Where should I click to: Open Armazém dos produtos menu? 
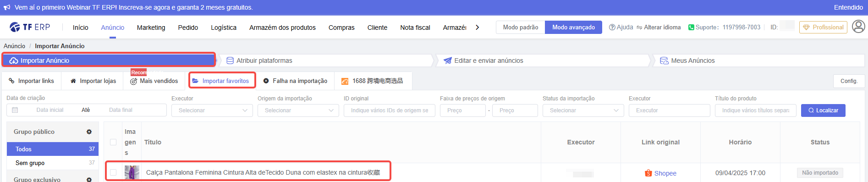click(282, 28)
